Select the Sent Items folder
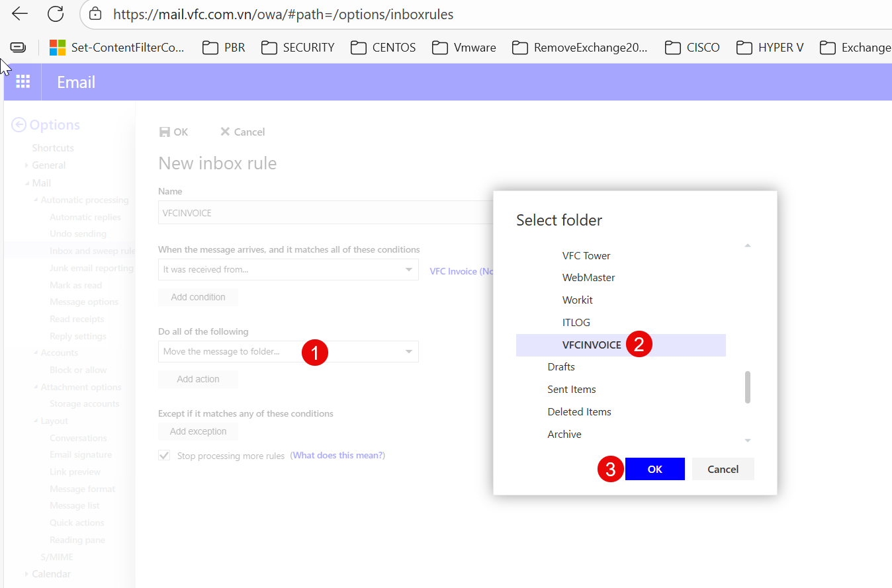This screenshot has width=892, height=588. coord(572,390)
